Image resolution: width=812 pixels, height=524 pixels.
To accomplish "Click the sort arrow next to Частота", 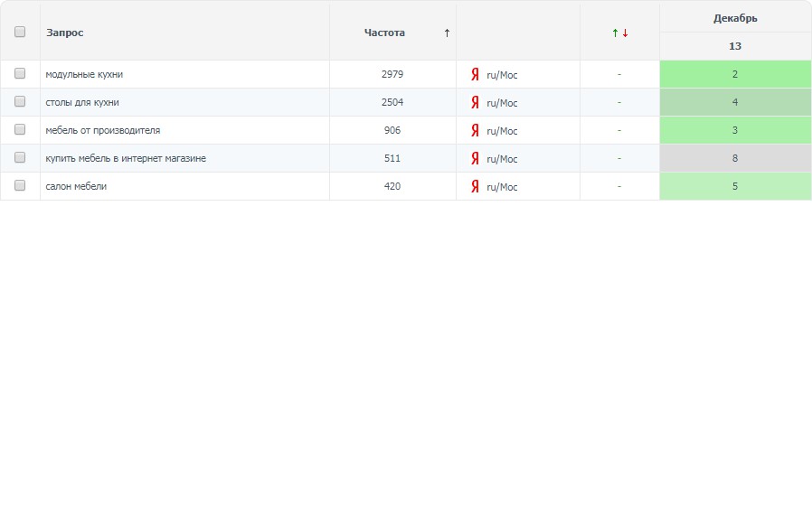I will click(x=447, y=33).
